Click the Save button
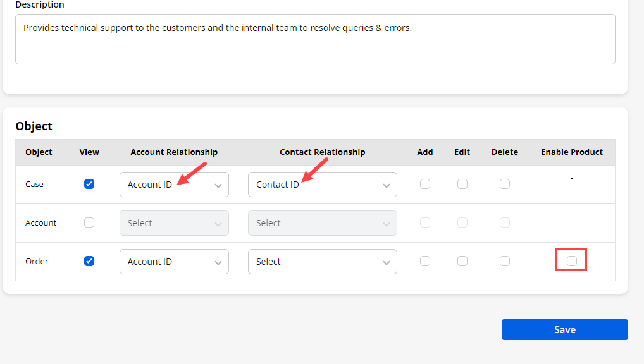 564,329
